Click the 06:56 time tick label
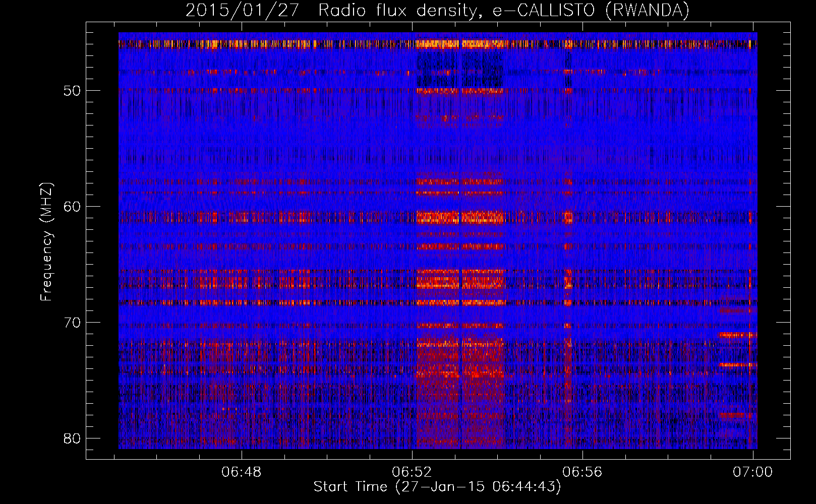The width and height of the screenshot is (816, 504). (x=582, y=472)
